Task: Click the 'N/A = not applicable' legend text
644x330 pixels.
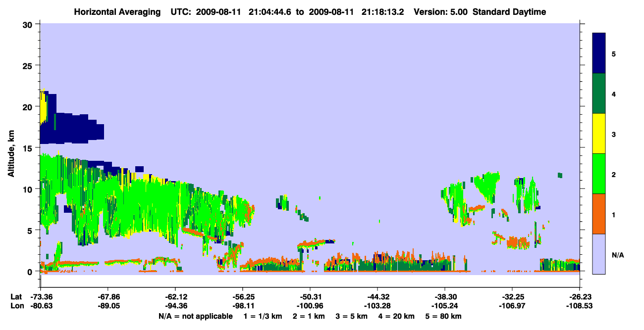Action: (195, 316)
